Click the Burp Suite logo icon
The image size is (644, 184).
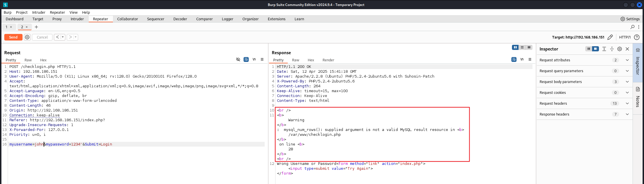tap(5, 5)
